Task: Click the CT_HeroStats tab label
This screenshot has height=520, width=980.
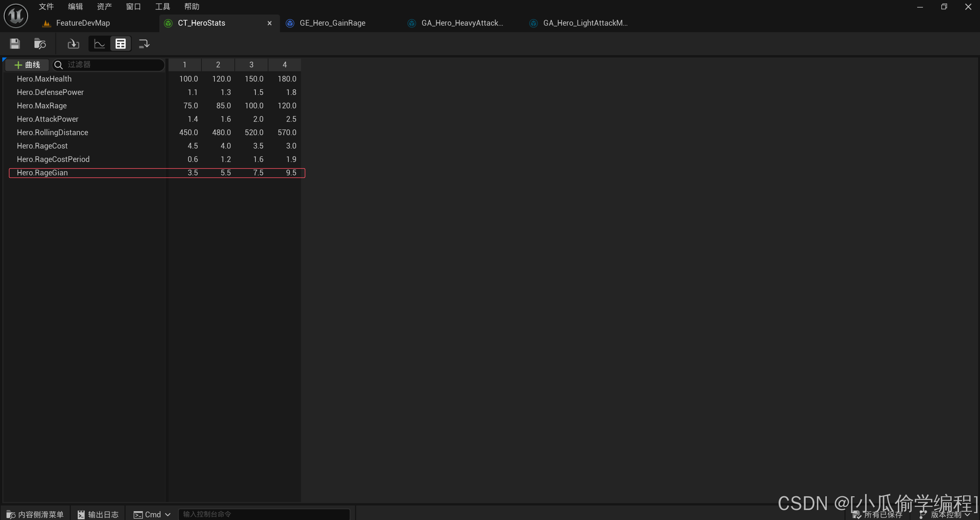Action: point(201,23)
